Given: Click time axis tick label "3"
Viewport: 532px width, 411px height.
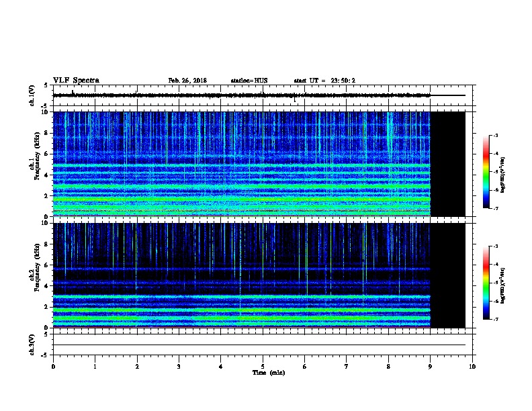Looking at the screenshot, I should coord(179,367).
